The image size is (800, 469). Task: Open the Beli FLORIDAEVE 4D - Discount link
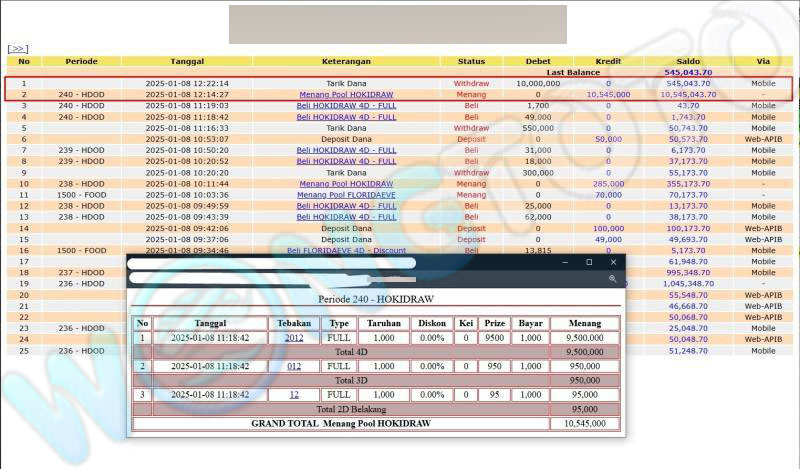(346, 251)
